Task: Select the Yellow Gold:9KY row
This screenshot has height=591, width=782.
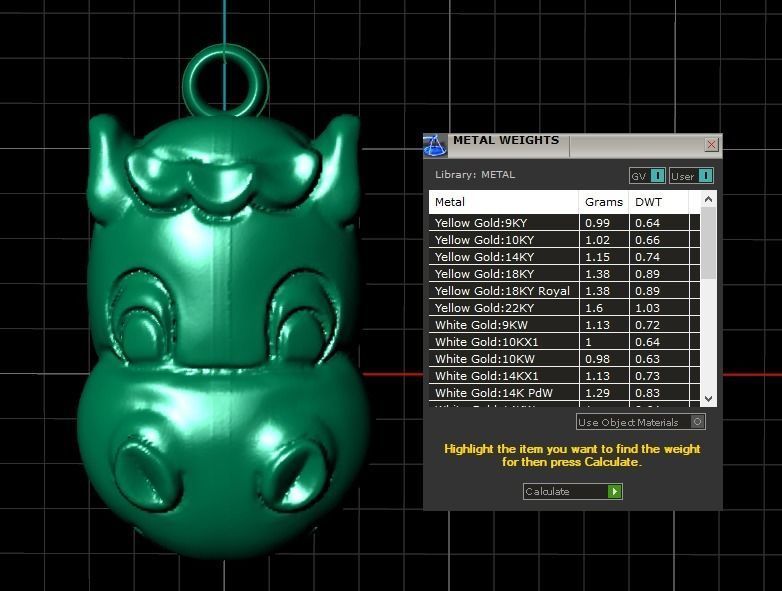Action: tap(504, 223)
